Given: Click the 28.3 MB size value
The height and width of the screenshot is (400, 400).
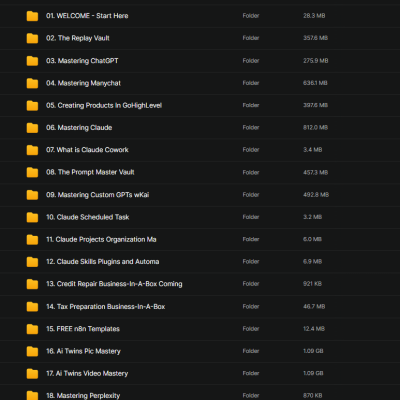Looking at the screenshot, I should (314, 16).
